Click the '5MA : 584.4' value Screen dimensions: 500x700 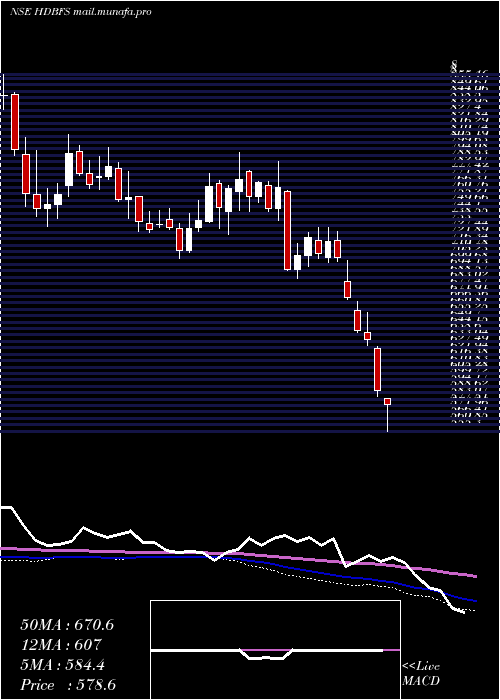(62, 665)
